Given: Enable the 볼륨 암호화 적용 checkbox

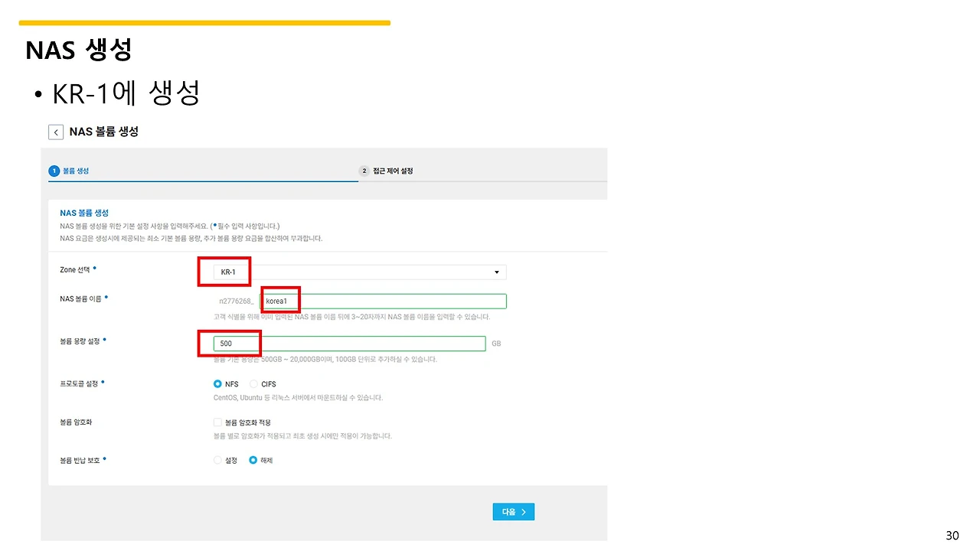Looking at the screenshot, I should pyautogui.click(x=217, y=422).
